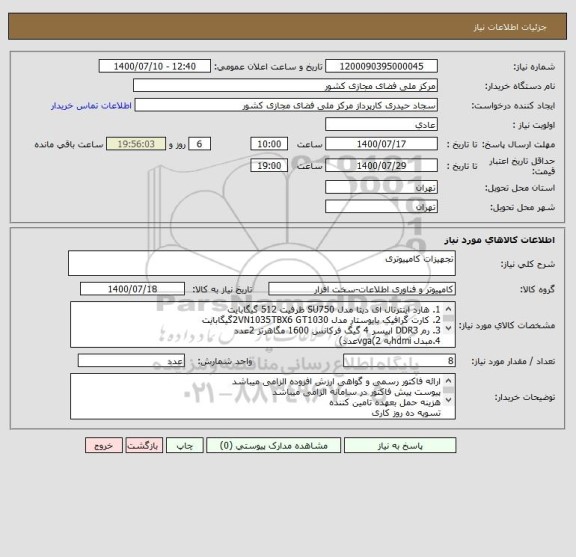Click priority field showing عادی

click(x=381, y=125)
